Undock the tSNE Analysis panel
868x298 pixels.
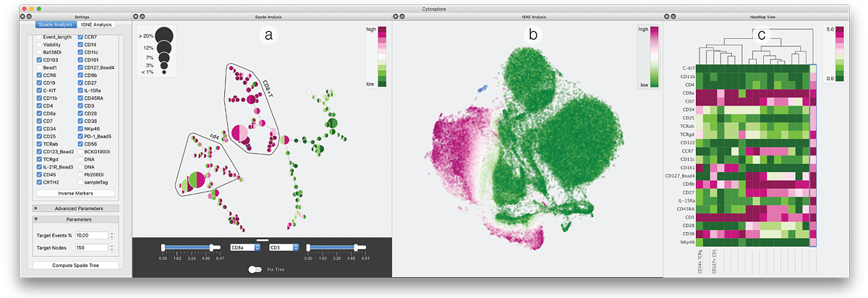[x=402, y=16]
